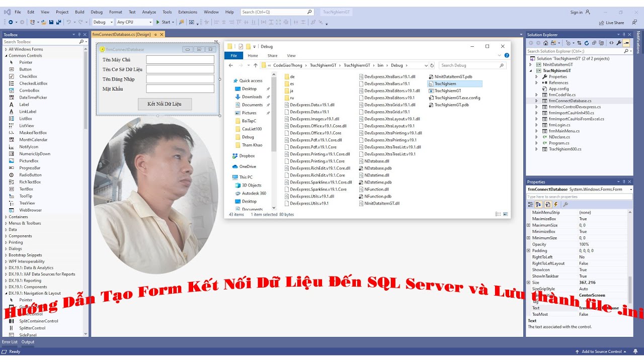Screen dimensions: 644x362
Task: Click View Code icon in Solution Explorer
Action: tap(611, 43)
